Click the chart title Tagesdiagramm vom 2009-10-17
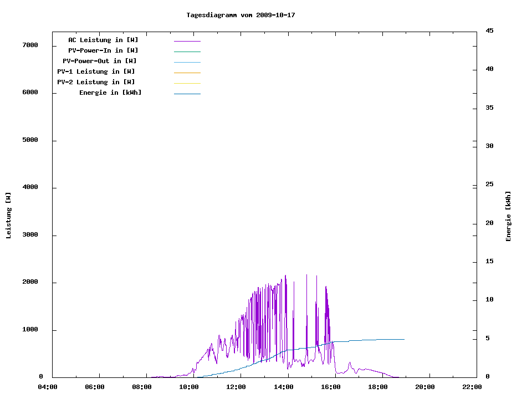The height and width of the screenshot is (399, 532). (x=241, y=15)
